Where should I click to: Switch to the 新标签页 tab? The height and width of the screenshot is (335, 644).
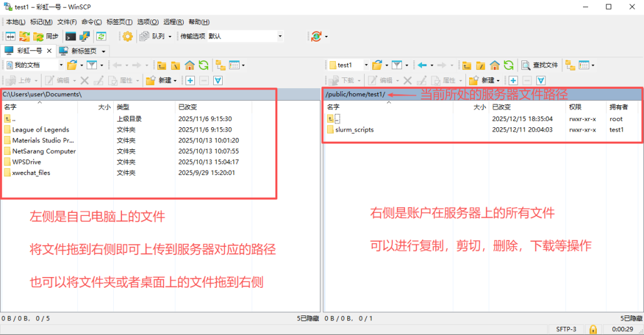coord(82,50)
